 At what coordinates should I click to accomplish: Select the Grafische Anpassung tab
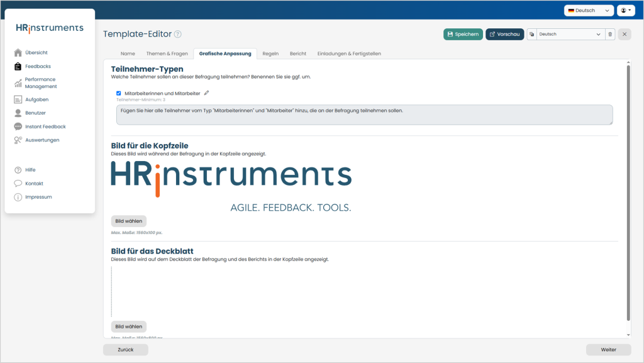tap(225, 53)
